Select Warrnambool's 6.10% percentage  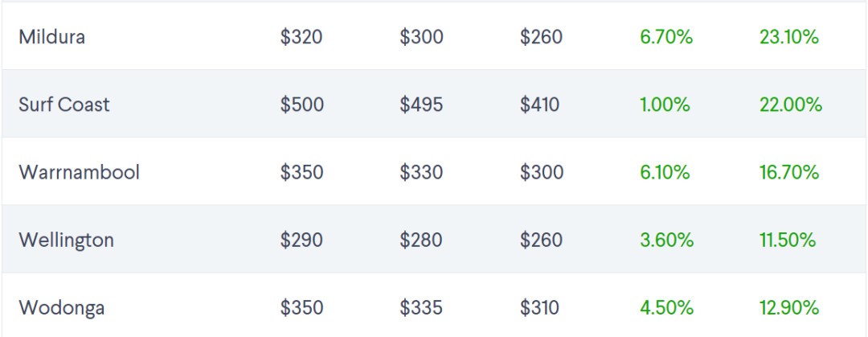pyautogui.click(x=665, y=172)
